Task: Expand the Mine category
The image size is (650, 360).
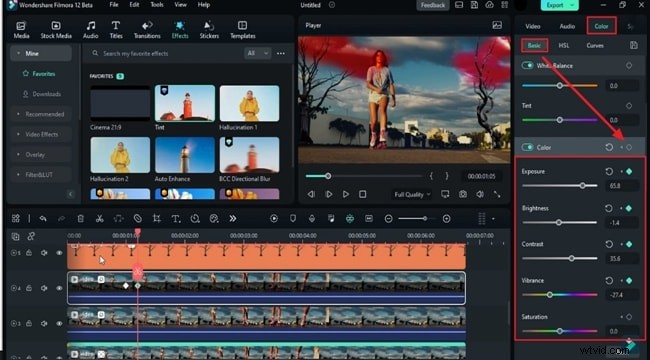Action: pos(41,53)
